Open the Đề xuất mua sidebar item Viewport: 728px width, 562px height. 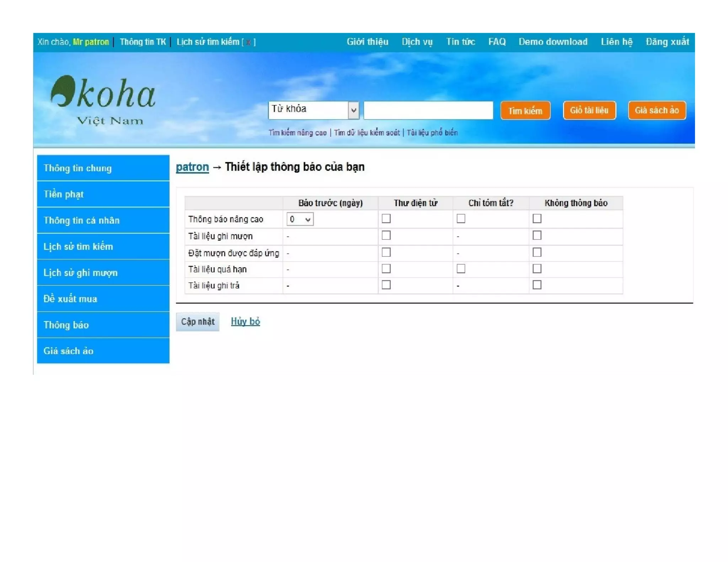pos(103,299)
